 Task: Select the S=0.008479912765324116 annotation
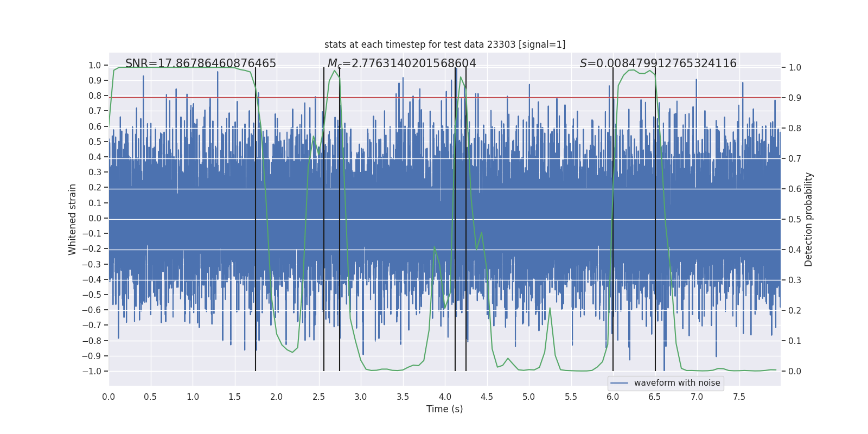coord(658,63)
